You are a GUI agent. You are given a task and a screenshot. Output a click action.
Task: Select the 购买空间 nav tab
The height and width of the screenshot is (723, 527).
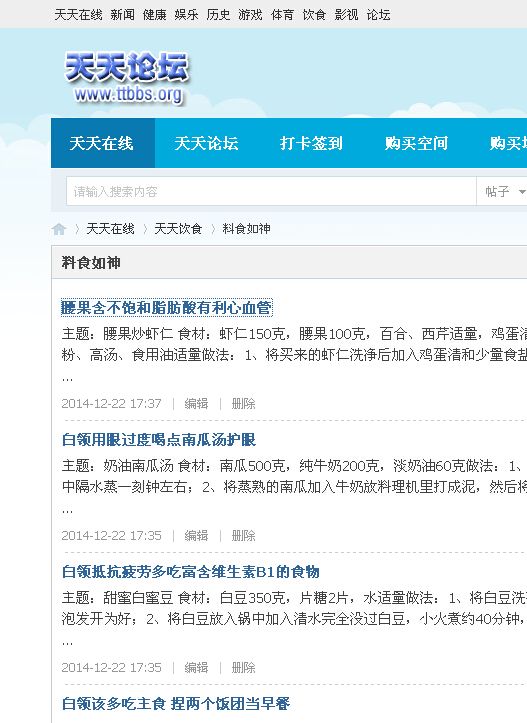tap(416, 143)
